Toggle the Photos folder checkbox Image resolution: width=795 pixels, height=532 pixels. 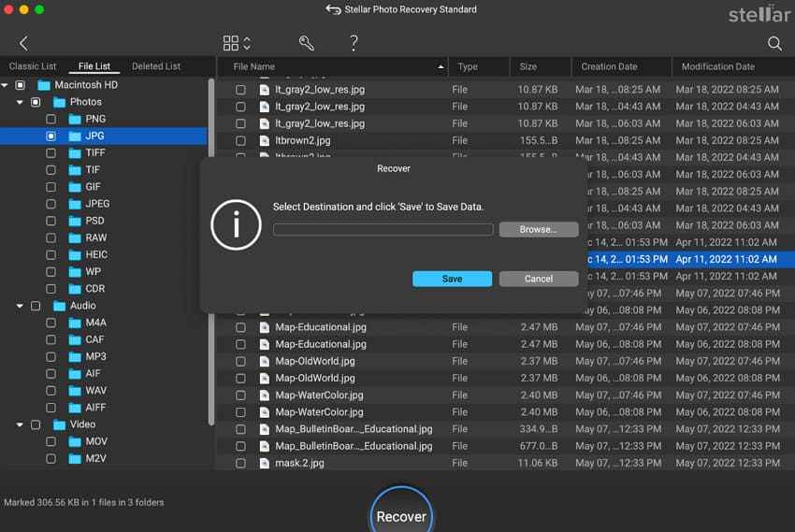pyautogui.click(x=36, y=102)
